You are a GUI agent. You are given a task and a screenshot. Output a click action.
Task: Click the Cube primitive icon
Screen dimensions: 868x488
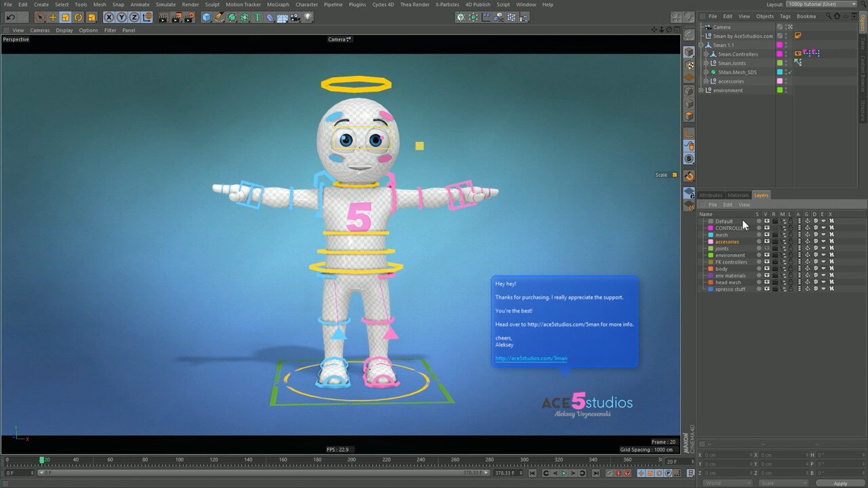(206, 17)
